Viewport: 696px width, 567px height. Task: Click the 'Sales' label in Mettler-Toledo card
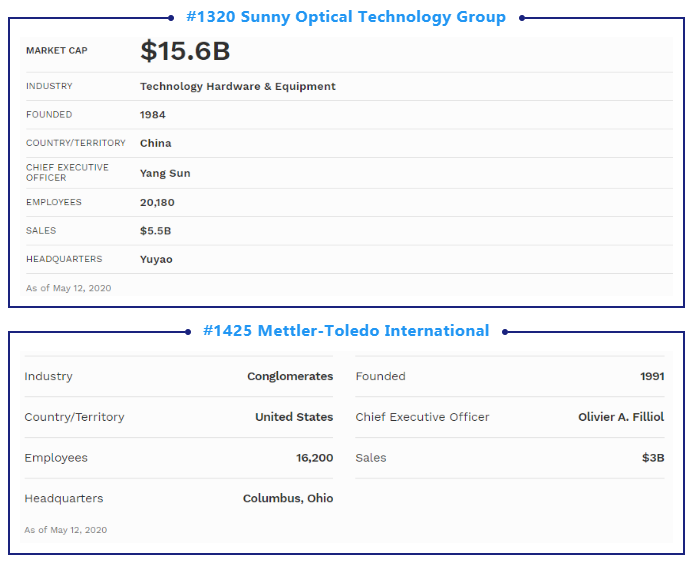pyautogui.click(x=371, y=458)
